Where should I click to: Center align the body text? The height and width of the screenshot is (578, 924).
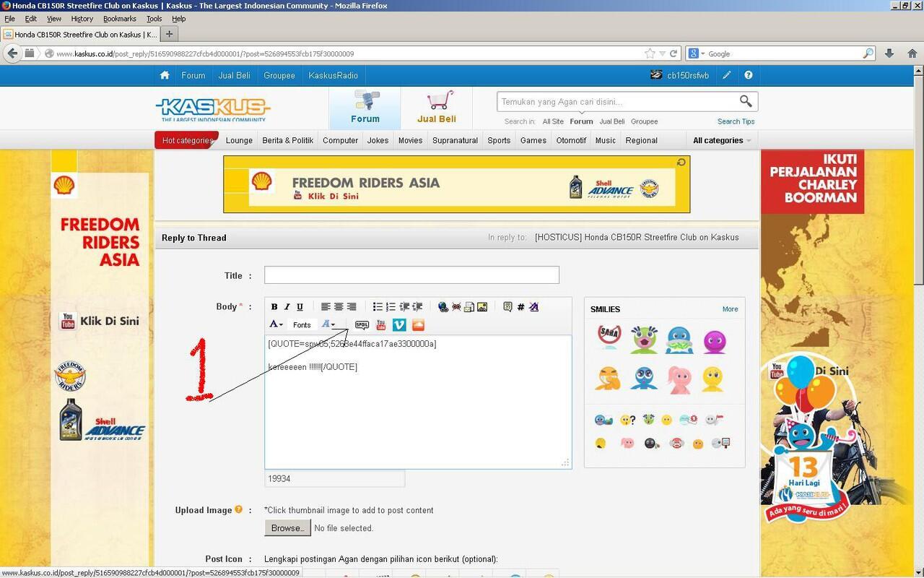[x=339, y=307]
